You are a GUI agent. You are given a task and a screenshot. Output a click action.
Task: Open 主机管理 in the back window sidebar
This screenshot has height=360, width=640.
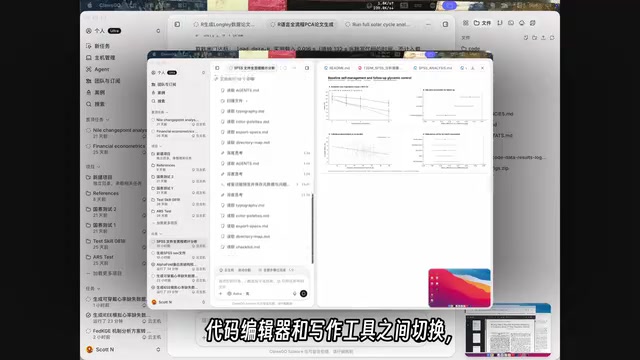tap(100, 58)
